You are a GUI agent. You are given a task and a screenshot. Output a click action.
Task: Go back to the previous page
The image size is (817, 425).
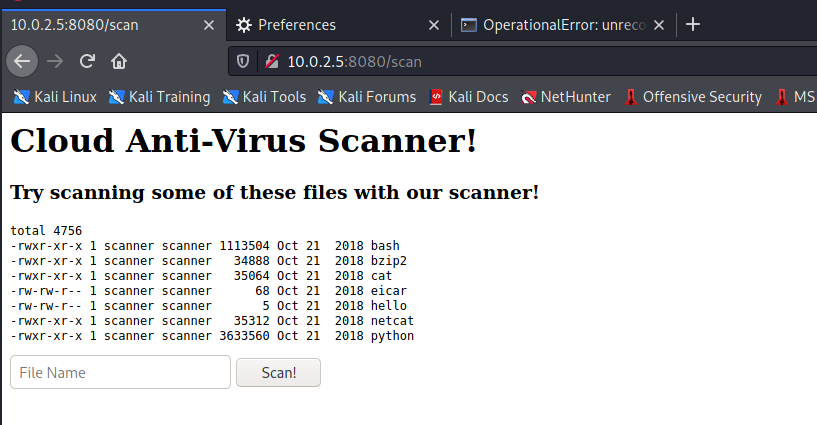tap(22, 61)
